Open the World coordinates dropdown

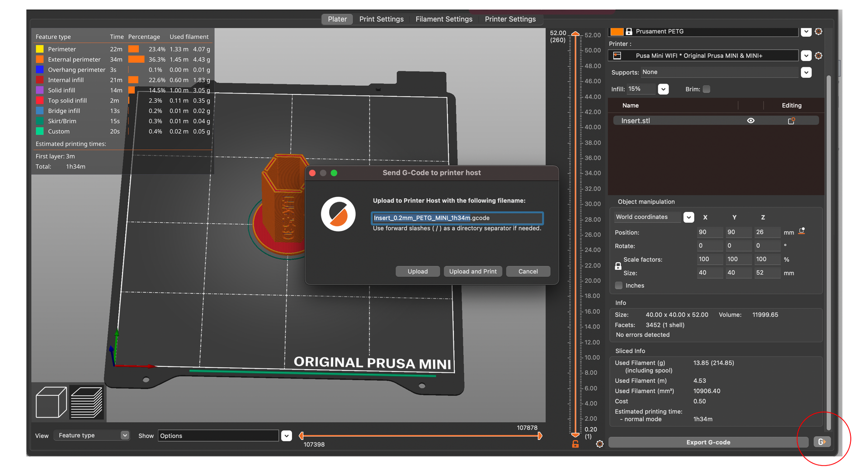coord(689,217)
